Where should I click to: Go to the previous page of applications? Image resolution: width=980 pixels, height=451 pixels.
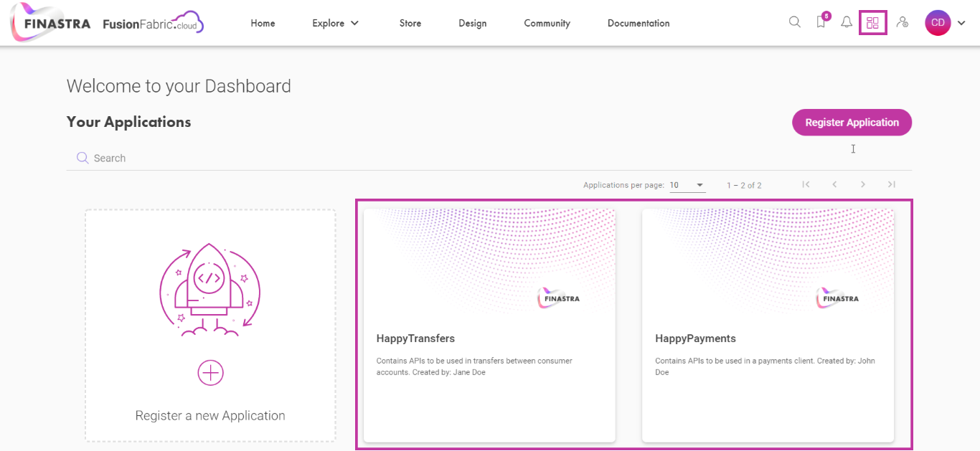coord(834,184)
